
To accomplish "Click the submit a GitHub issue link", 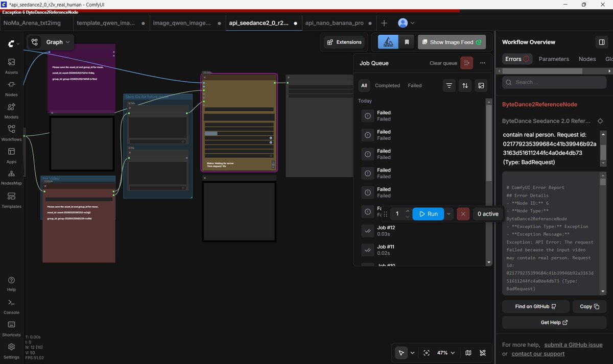I will [x=573, y=345].
